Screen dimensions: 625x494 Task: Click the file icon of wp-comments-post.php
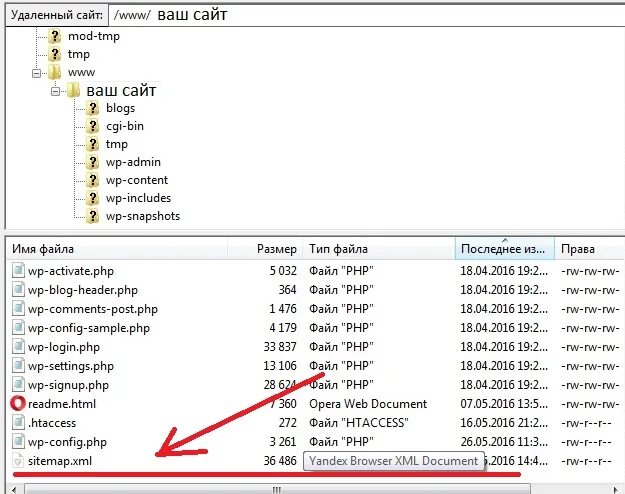[18, 309]
